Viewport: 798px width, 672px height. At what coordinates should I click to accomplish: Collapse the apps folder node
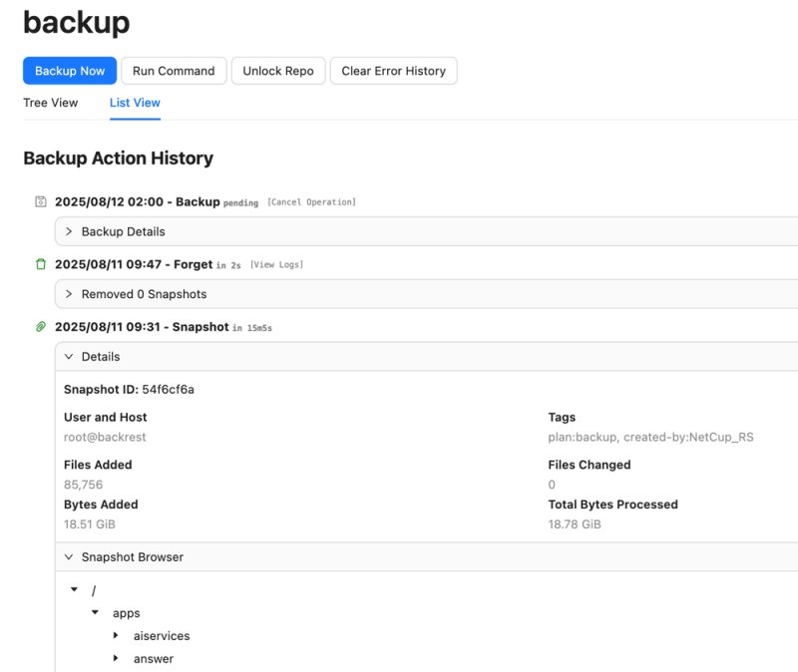(95, 612)
